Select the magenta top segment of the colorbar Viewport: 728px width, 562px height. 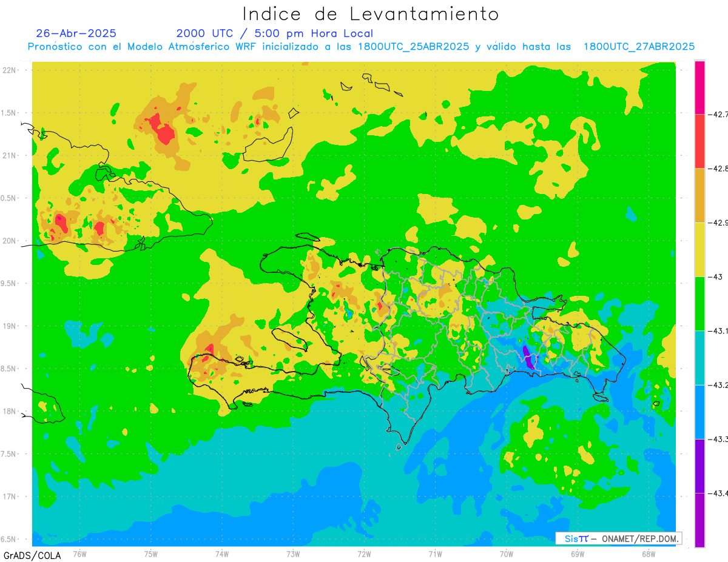point(699,87)
